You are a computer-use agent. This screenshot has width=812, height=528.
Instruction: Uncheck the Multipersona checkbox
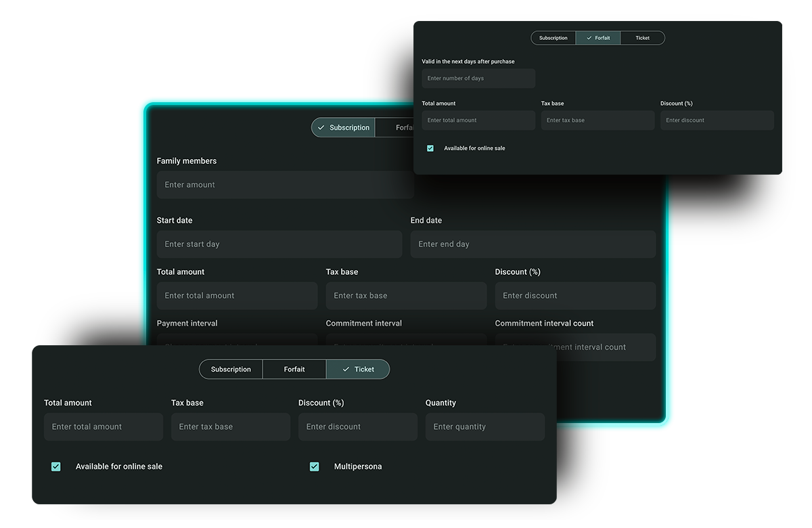(315, 466)
